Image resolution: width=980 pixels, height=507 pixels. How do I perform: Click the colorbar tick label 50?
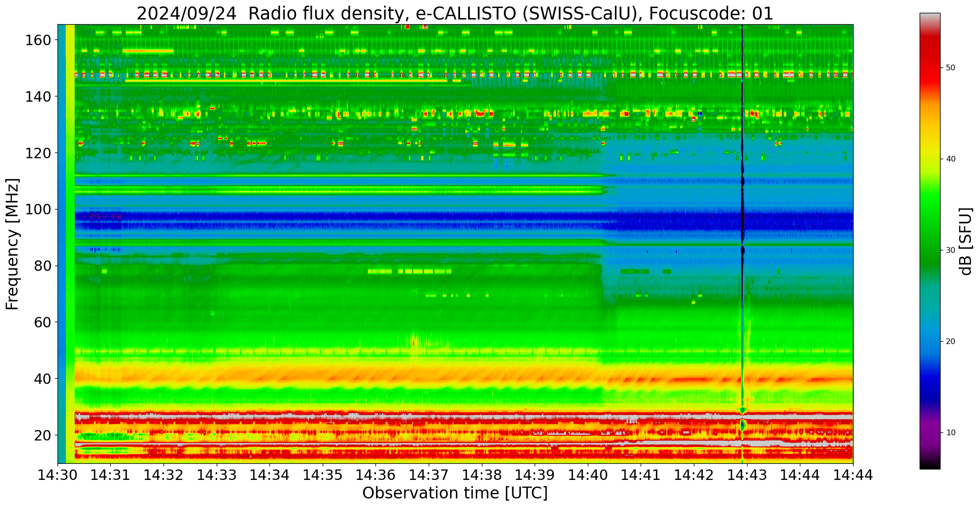[x=951, y=67]
